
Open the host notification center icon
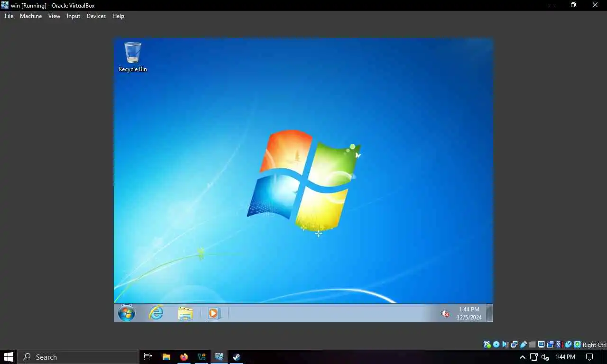pos(590,357)
